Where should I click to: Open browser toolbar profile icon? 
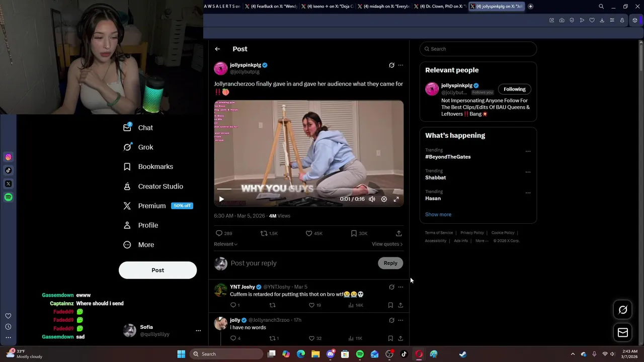point(622,21)
